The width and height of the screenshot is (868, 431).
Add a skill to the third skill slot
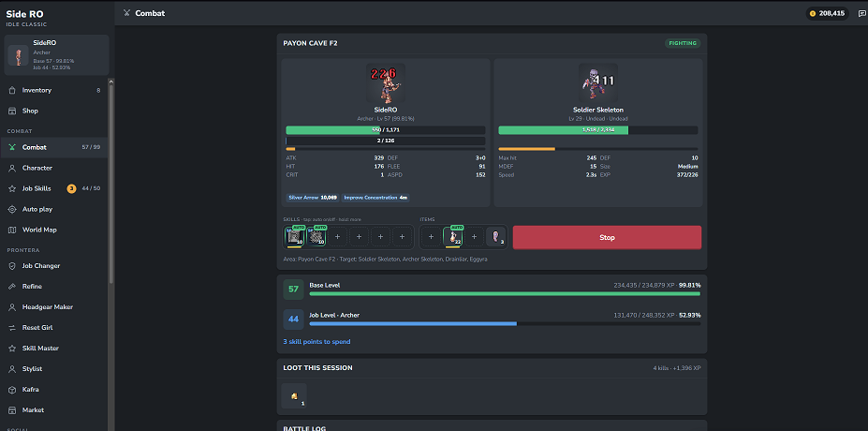(x=338, y=237)
